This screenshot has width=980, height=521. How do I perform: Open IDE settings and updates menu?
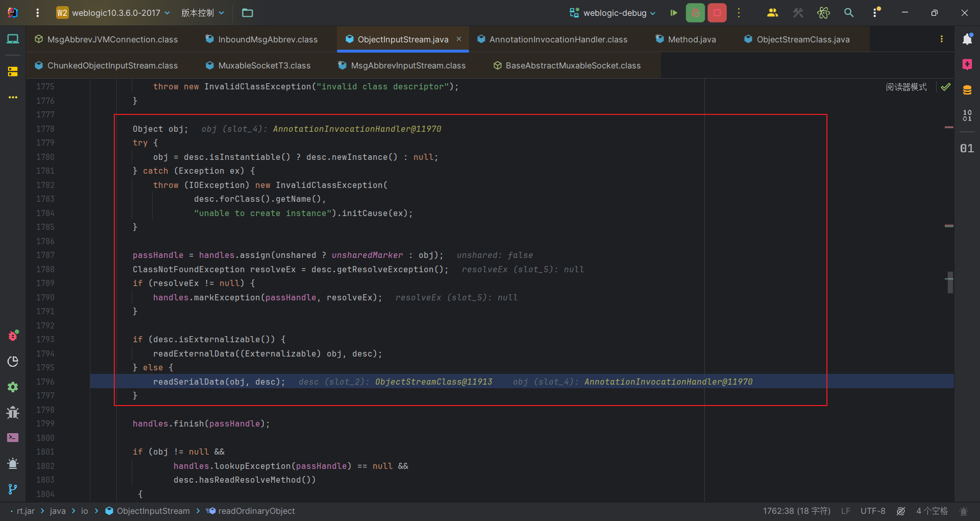[x=876, y=13]
